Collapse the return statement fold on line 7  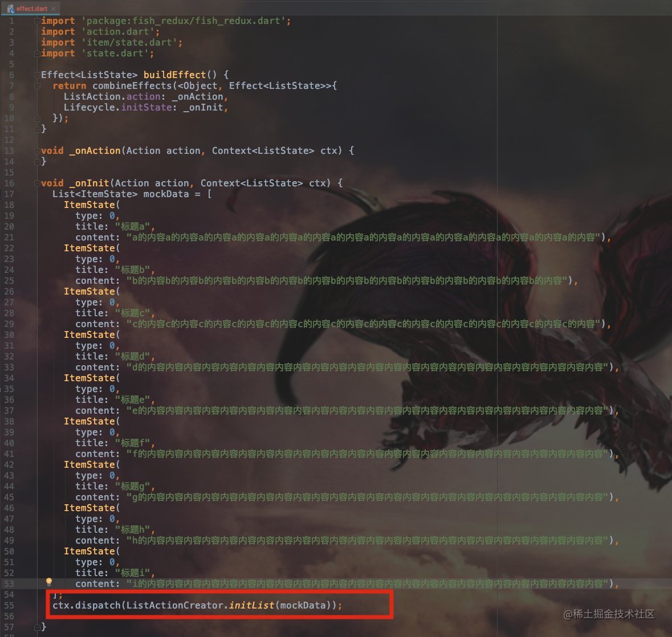[x=37, y=85]
